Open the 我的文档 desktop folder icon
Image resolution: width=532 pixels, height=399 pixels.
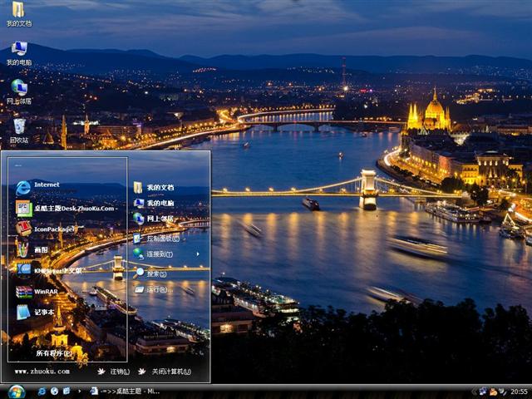(19, 14)
